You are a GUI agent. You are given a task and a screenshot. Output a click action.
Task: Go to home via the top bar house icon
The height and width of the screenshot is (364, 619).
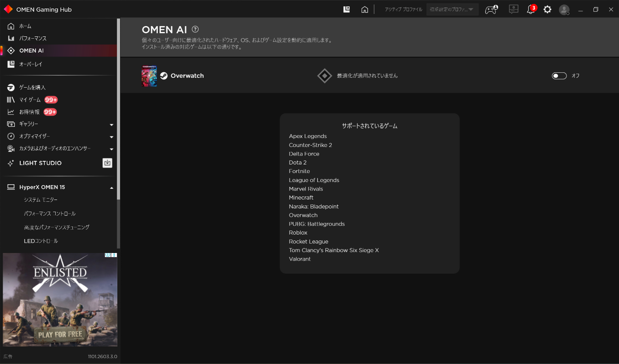[x=365, y=9]
